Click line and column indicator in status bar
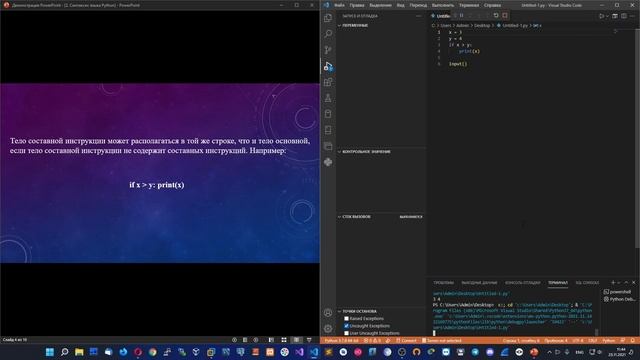Viewport: 640px width, 360px height. (x=521, y=340)
